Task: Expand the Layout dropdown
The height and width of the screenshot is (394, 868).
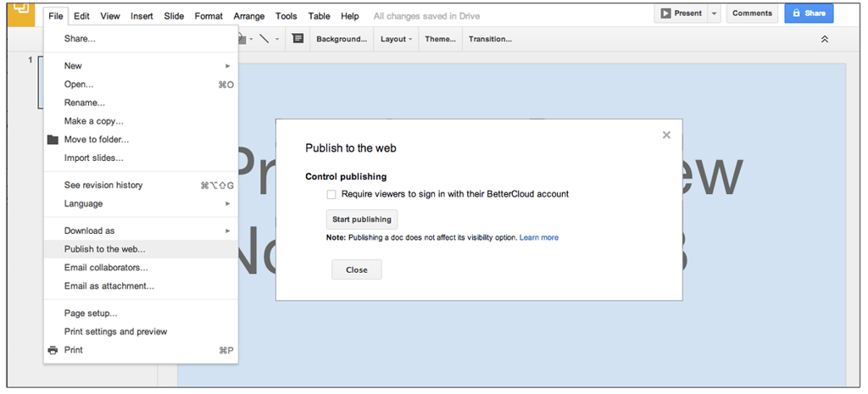Action: click(397, 39)
